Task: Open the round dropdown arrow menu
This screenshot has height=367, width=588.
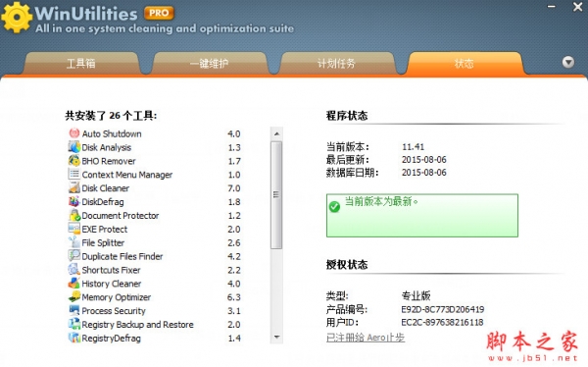Action: tap(568, 62)
